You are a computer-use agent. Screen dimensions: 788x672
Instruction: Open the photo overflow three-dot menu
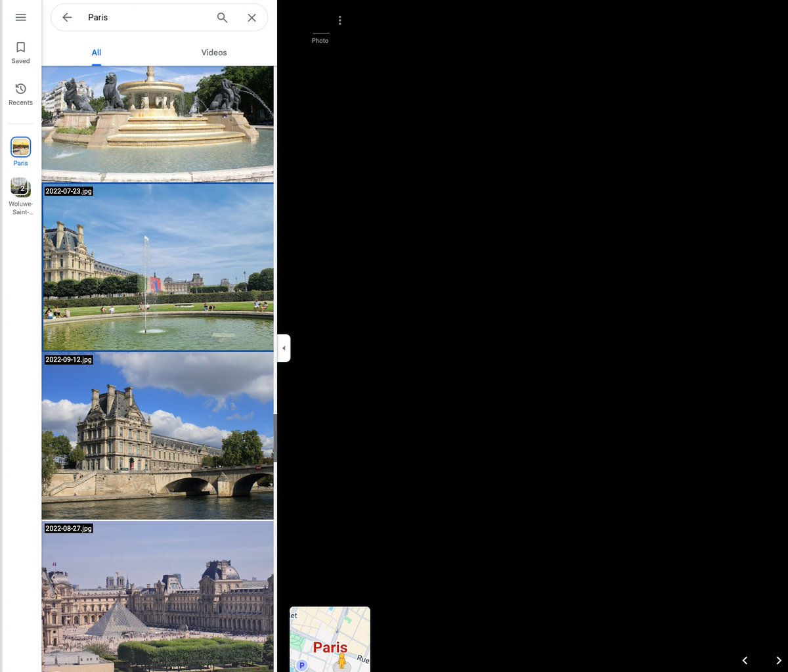(339, 20)
